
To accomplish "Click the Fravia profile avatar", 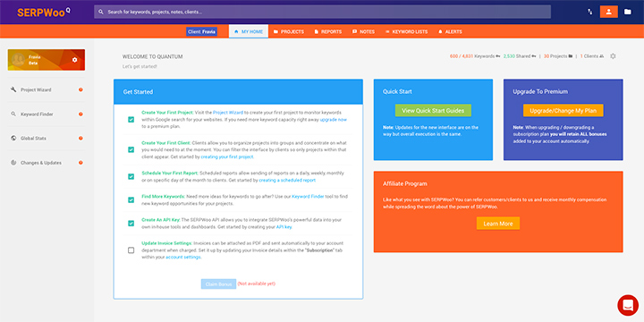I will (18, 60).
